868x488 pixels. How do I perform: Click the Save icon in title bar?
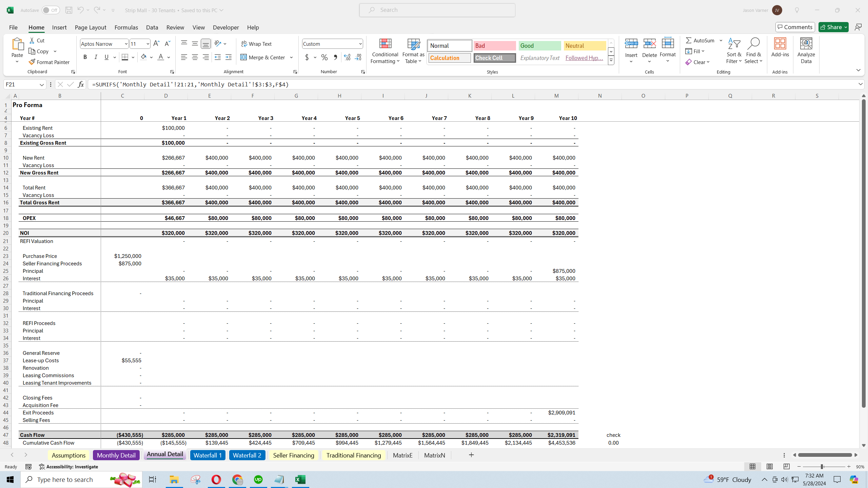click(68, 10)
